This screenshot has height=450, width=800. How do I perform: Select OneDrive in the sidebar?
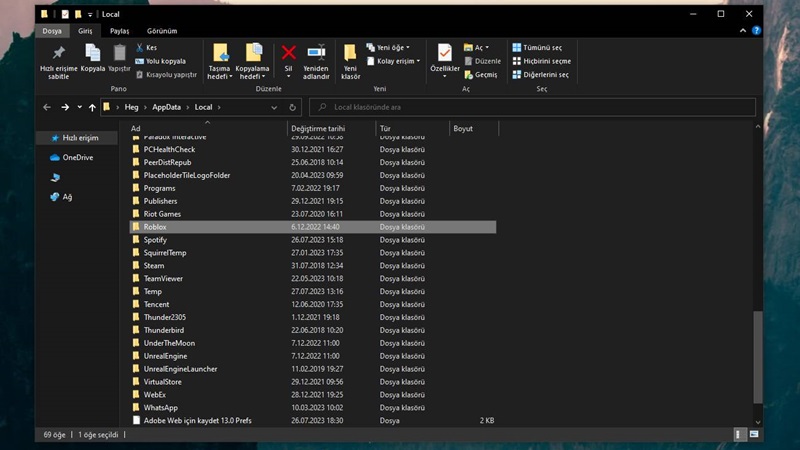point(72,158)
